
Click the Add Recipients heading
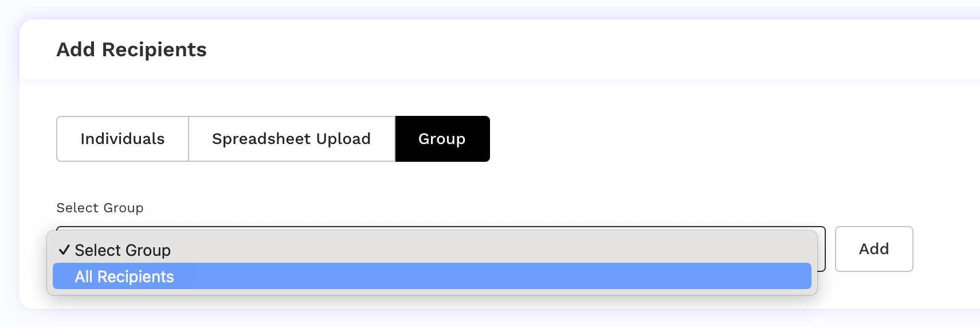[131, 50]
